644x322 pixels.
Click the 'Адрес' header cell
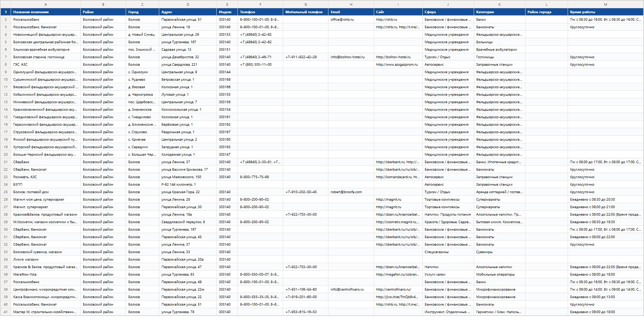coord(188,12)
